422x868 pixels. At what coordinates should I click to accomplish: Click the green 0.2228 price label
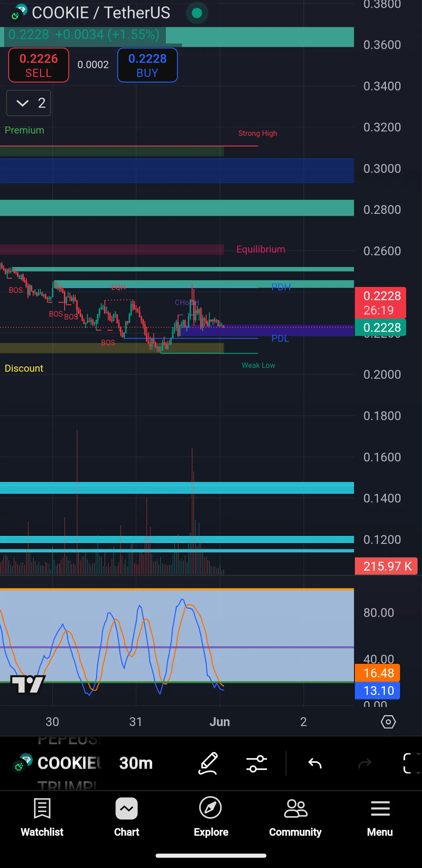tap(380, 327)
